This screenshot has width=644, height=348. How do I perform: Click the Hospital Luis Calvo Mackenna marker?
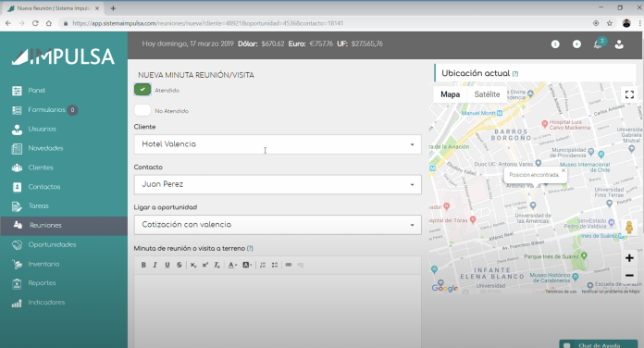pyautogui.click(x=545, y=123)
